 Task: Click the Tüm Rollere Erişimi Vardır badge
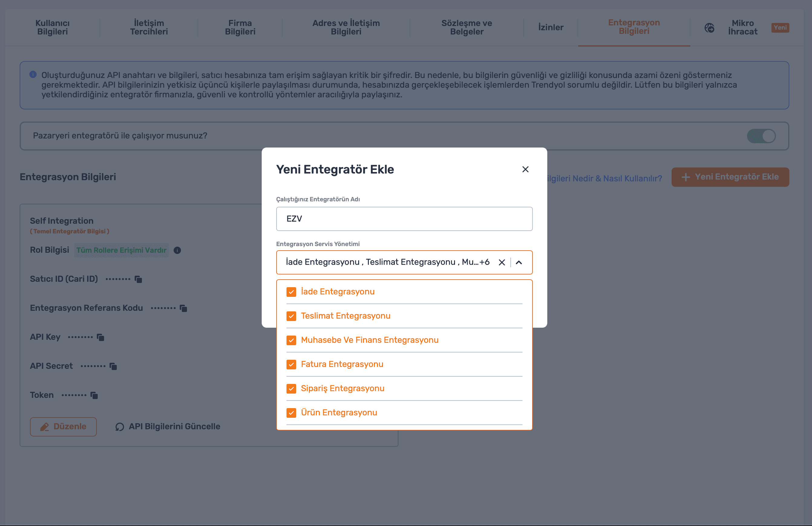point(121,250)
